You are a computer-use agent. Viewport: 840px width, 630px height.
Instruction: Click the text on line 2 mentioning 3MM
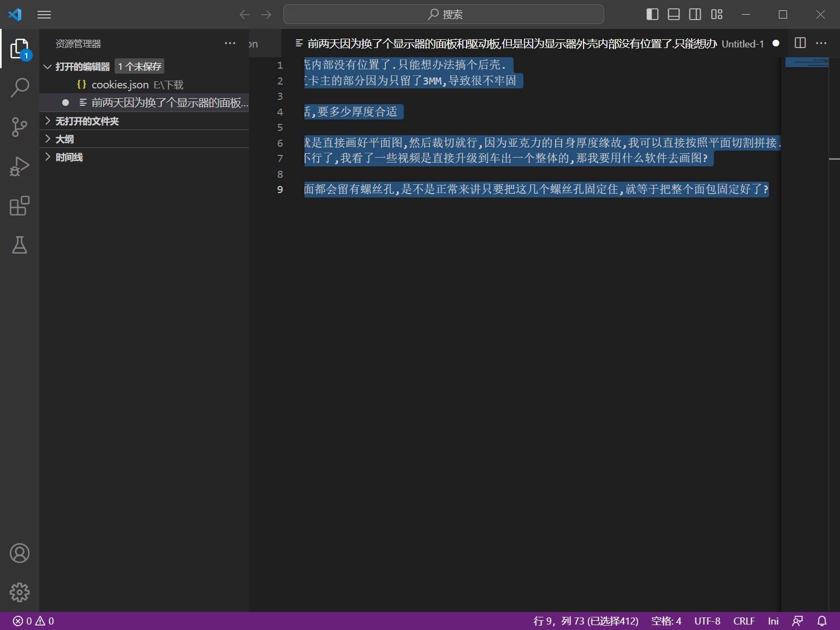tap(410, 81)
